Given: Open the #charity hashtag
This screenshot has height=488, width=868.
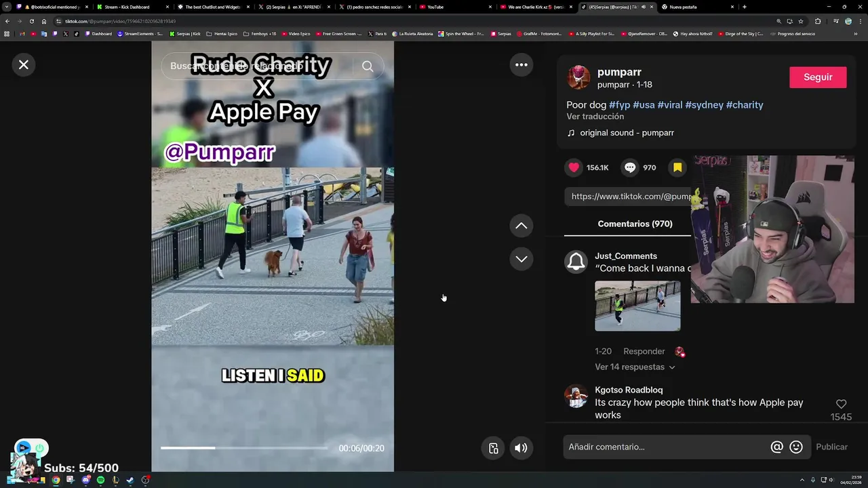Looking at the screenshot, I should (745, 105).
